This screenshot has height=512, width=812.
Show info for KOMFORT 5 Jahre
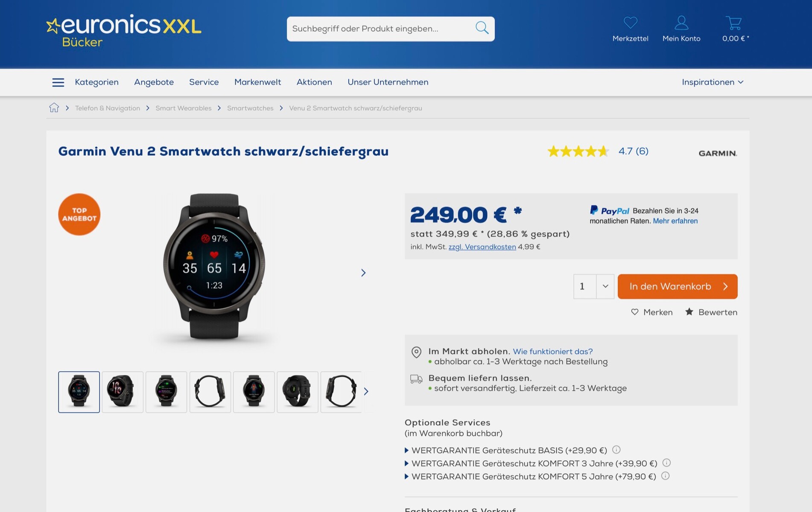(x=665, y=476)
